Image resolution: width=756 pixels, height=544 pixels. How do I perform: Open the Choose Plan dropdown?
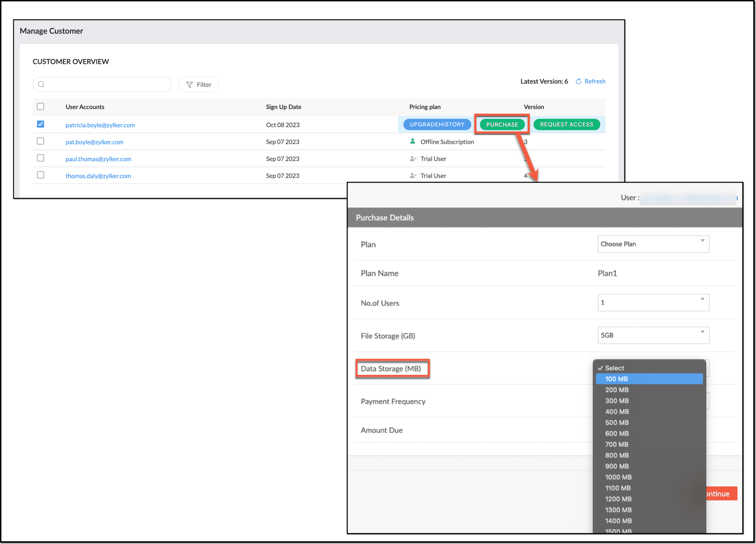(653, 244)
